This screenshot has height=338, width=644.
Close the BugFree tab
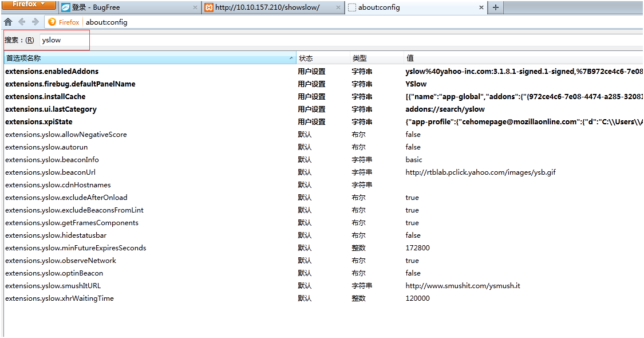tap(195, 7)
